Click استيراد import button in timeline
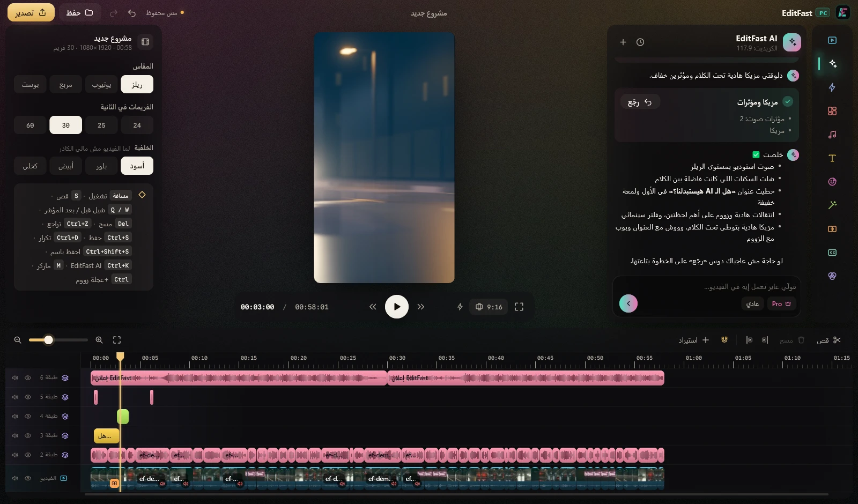858x504 pixels. point(694,340)
